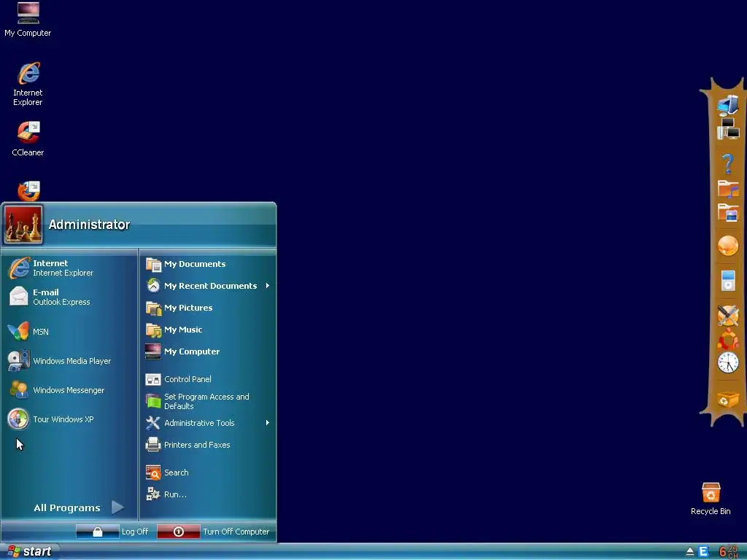This screenshot has height=560, width=747.
Task: Click the orange sphere dock icon
Action: [728, 246]
